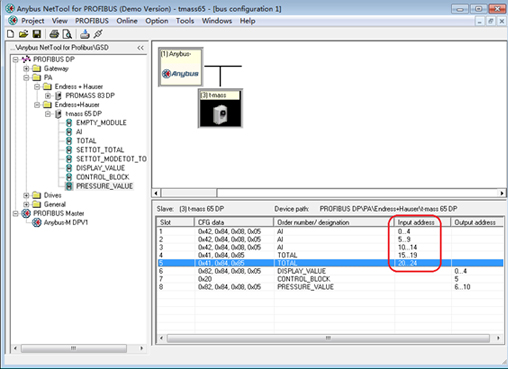The image size is (508, 369).
Task: Open the Project menu
Action: (x=33, y=21)
